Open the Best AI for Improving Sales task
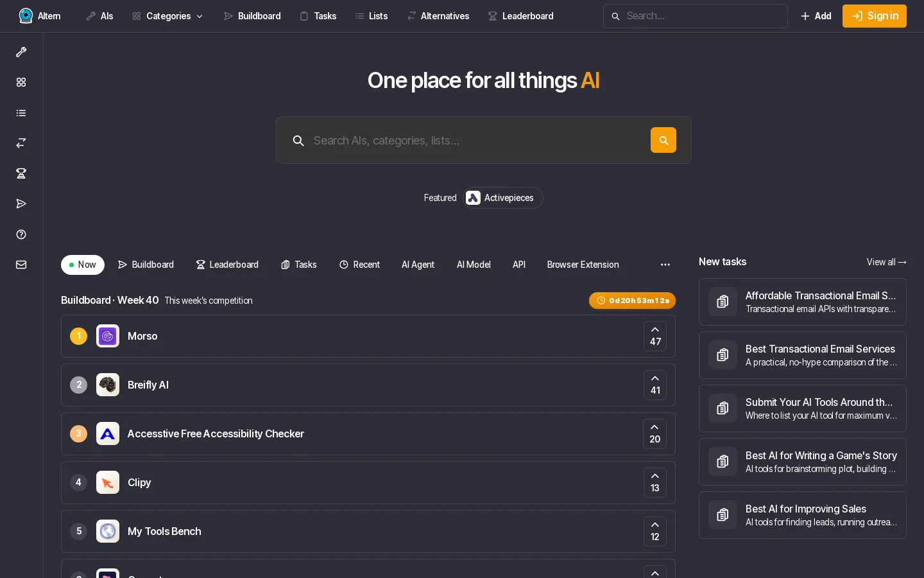The width and height of the screenshot is (924, 578). 803,515
